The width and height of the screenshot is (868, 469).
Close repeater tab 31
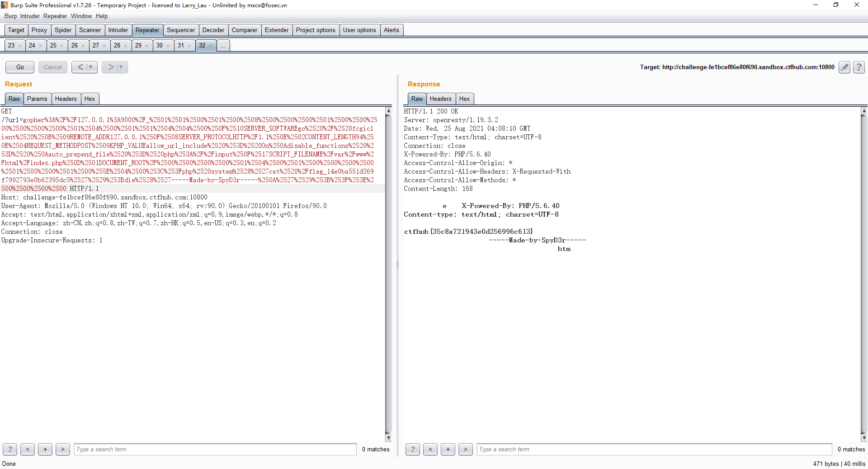tap(189, 46)
